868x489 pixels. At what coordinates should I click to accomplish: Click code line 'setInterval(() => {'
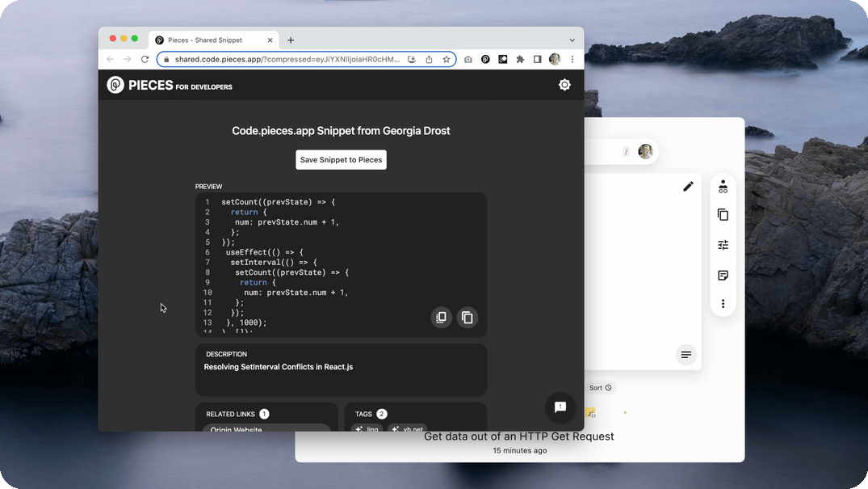point(274,262)
